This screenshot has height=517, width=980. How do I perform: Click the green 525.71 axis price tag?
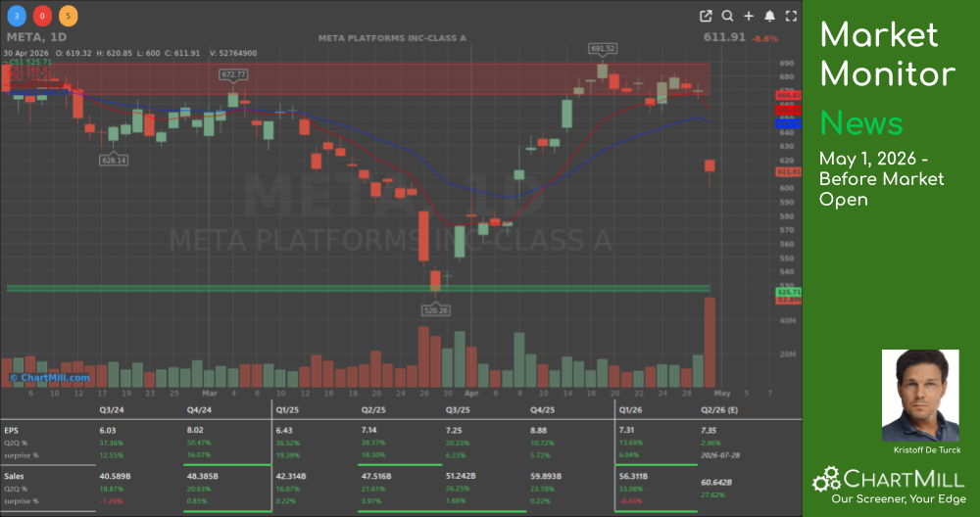[x=788, y=292]
